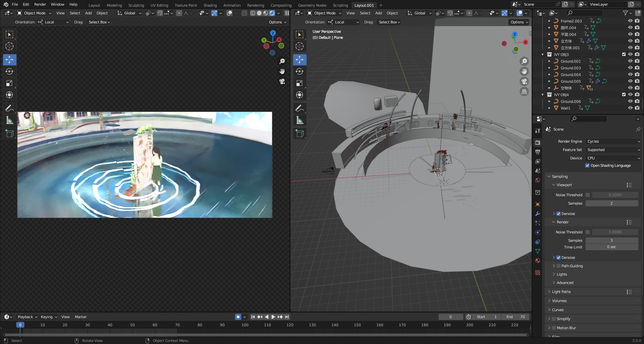Play animation forward in timeline

(273, 317)
